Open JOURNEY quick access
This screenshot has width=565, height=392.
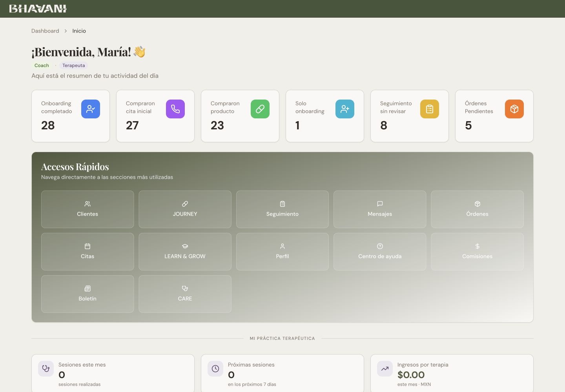coord(185,209)
